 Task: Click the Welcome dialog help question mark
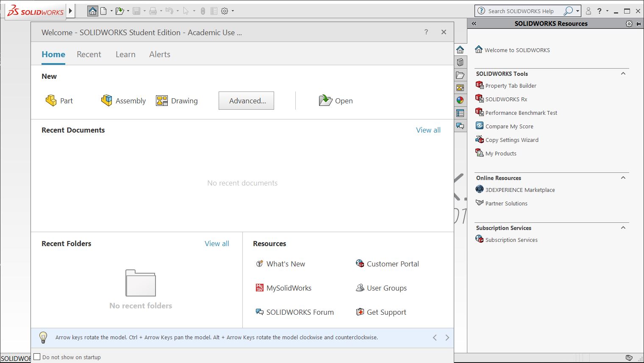(x=426, y=32)
